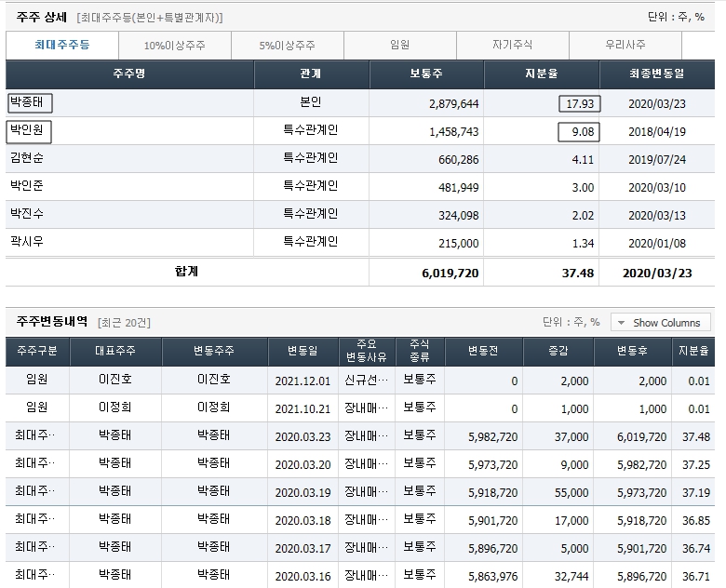Click the total stake 37.48 in 합계 row
The width and height of the screenshot is (726, 588).
(x=578, y=274)
